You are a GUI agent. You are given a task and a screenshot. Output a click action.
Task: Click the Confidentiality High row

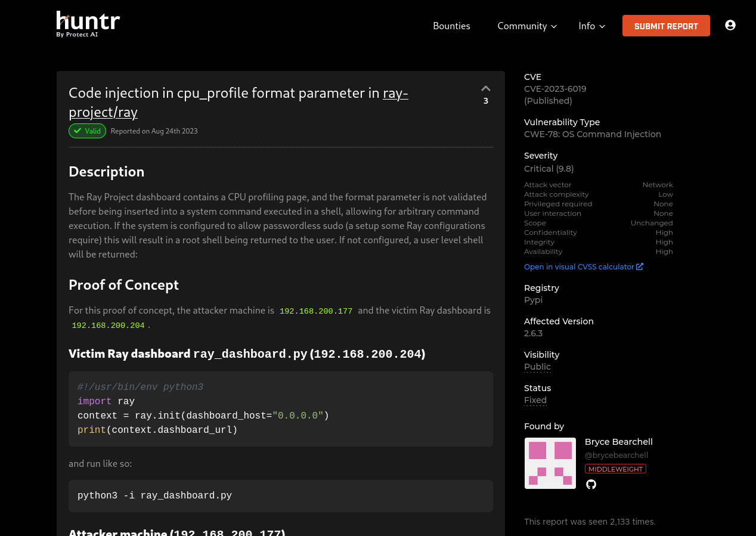pos(599,233)
